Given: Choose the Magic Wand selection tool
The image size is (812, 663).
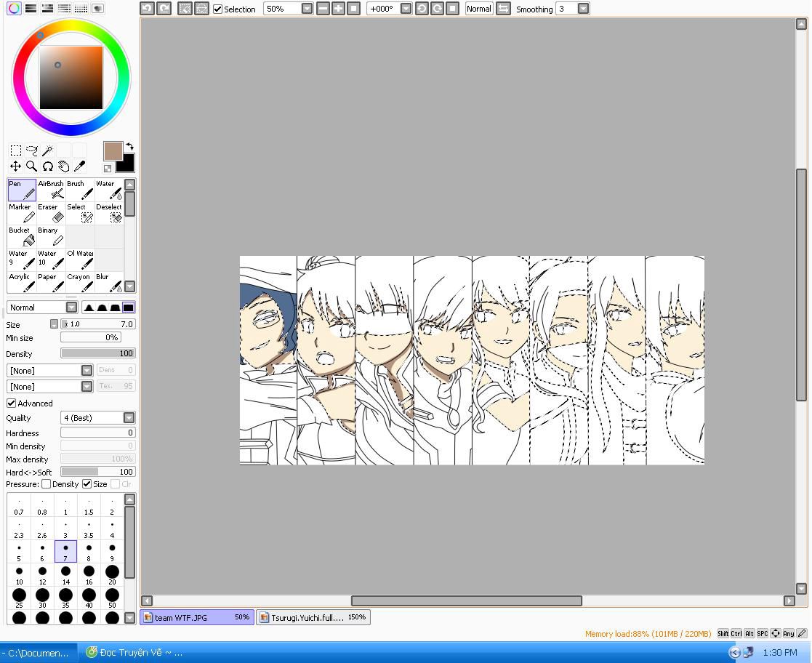Looking at the screenshot, I should tap(48, 150).
